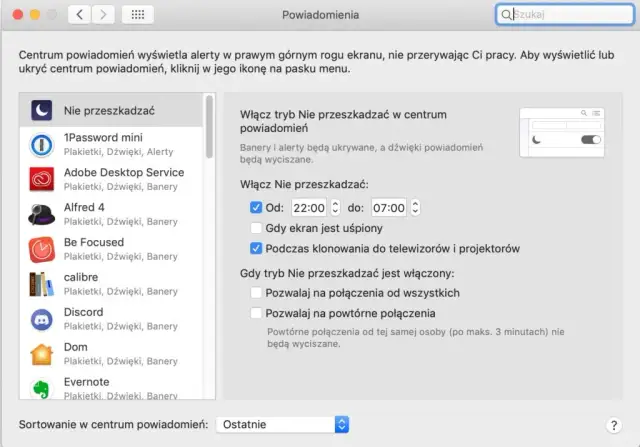The image size is (640, 447).
Task: Click the 07:00 end time field
Action: coord(389,208)
